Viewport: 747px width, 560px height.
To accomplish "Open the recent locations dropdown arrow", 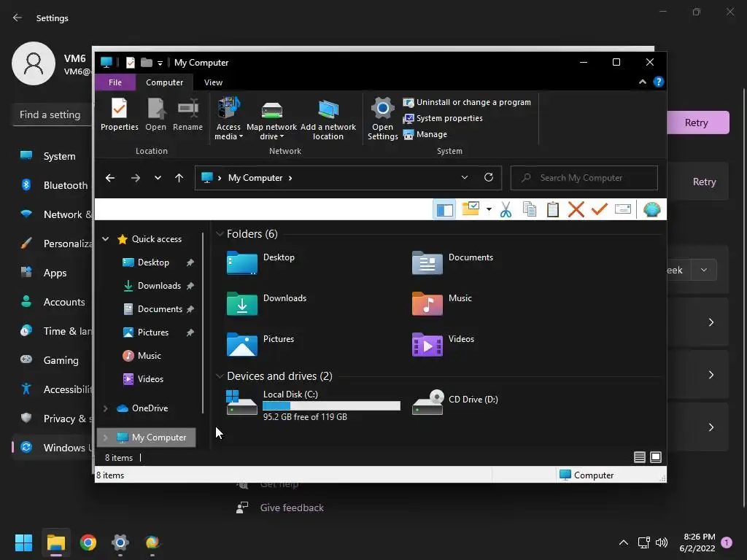I will (x=158, y=178).
